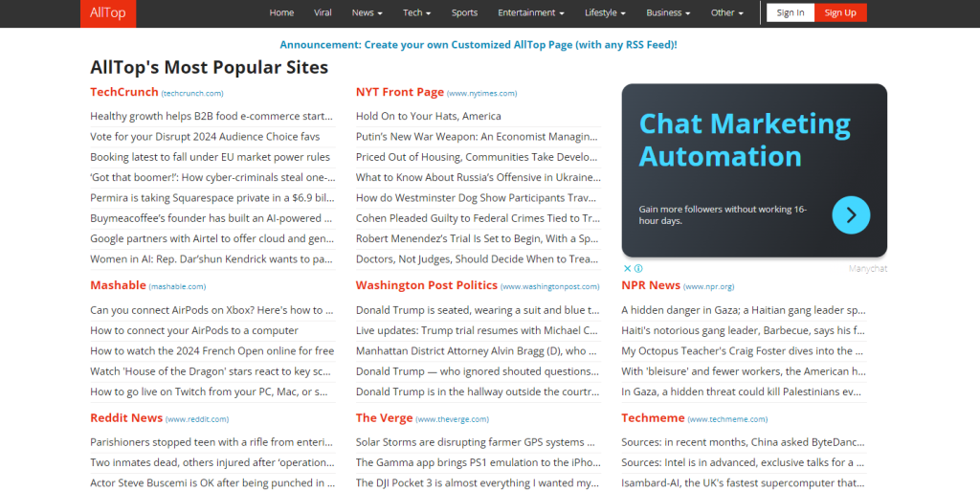The image size is (980, 492).
Task: Visit the www.theverge.com link
Action: pos(453,419)
